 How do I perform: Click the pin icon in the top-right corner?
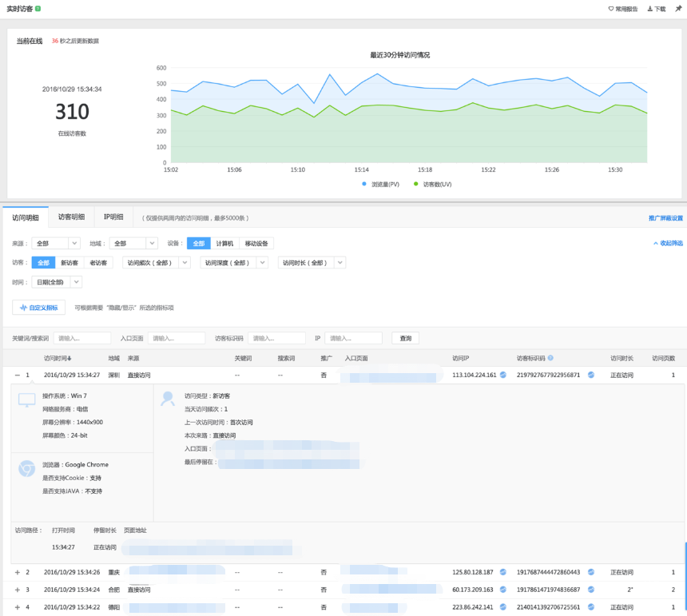[x=678, y=9]
